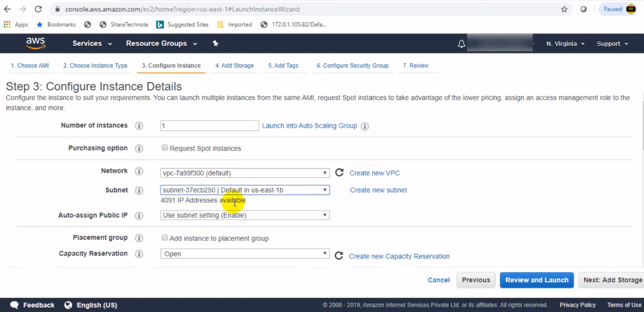Viewport: 644px width, 312px height.
Task: Click Launch into Auto Scaling Group link
Action: point(309,126)
